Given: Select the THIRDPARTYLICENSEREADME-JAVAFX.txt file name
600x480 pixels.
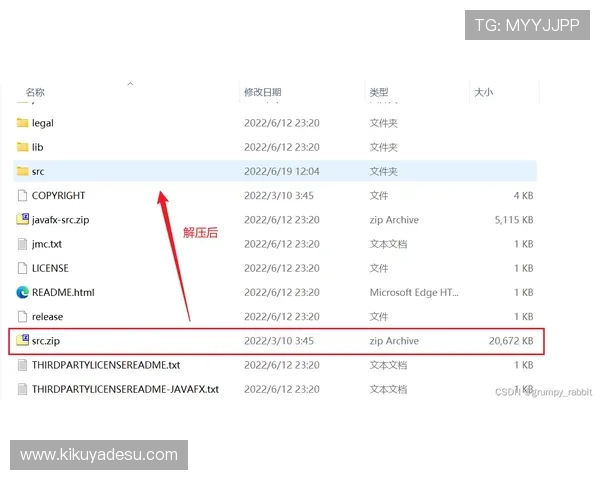Looking at the screenshot, I should [x=126, y=389].
